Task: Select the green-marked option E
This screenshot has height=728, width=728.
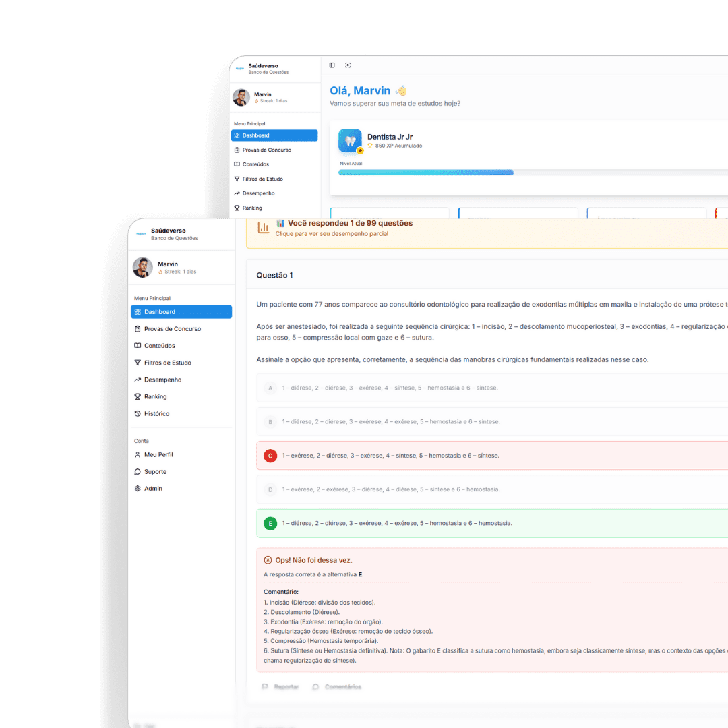Action: 270,523
